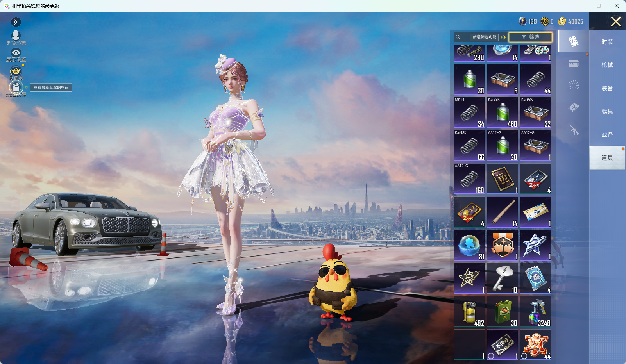The image size is (626, 364).
Task: Open the recently obtained gift icon
Action: point(16,87)
